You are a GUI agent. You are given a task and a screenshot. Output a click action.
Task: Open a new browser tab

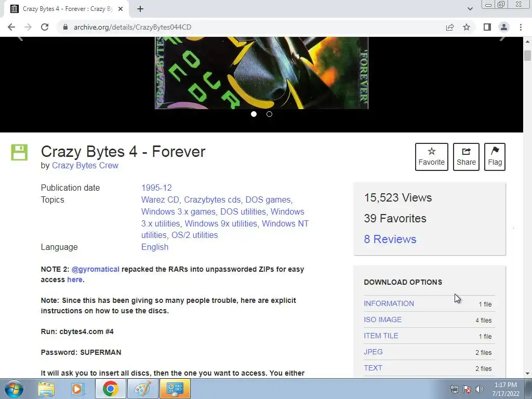tap(140, 9)
